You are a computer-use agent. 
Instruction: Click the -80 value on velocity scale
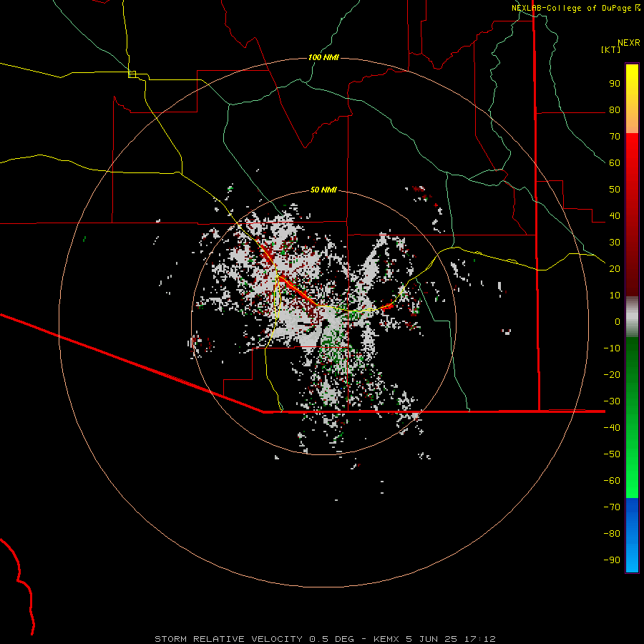612,534
